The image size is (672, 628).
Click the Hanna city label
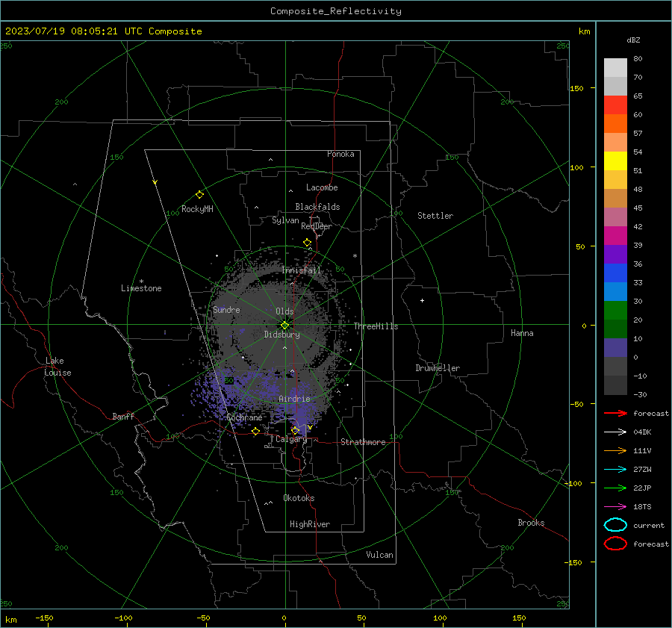522,333
